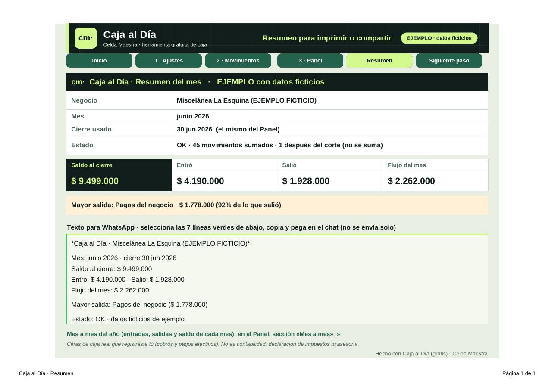Select the Resumen tab

[x=379, y=61]
